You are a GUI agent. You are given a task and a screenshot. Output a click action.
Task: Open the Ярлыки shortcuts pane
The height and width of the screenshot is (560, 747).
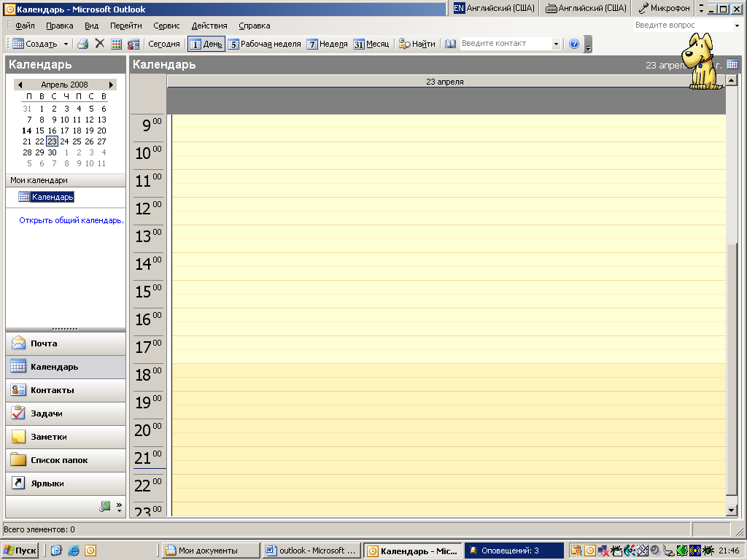click(x=66, y=483)
